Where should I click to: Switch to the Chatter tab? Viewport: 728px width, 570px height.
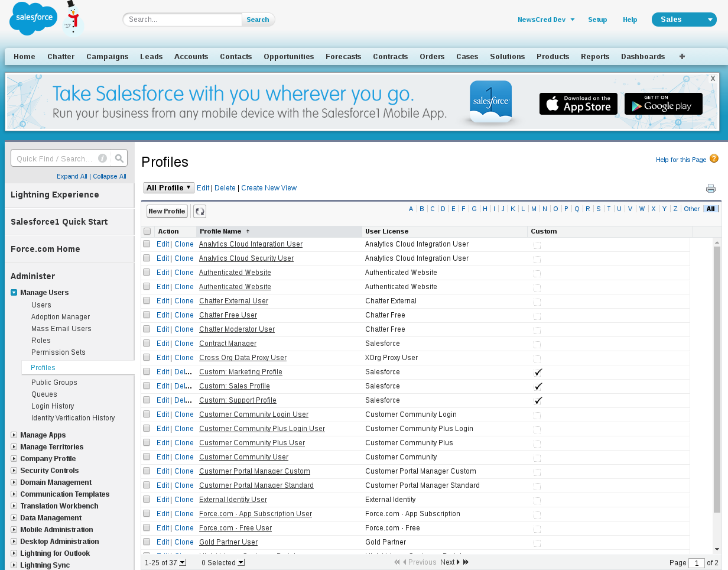[x=61, y=57]
